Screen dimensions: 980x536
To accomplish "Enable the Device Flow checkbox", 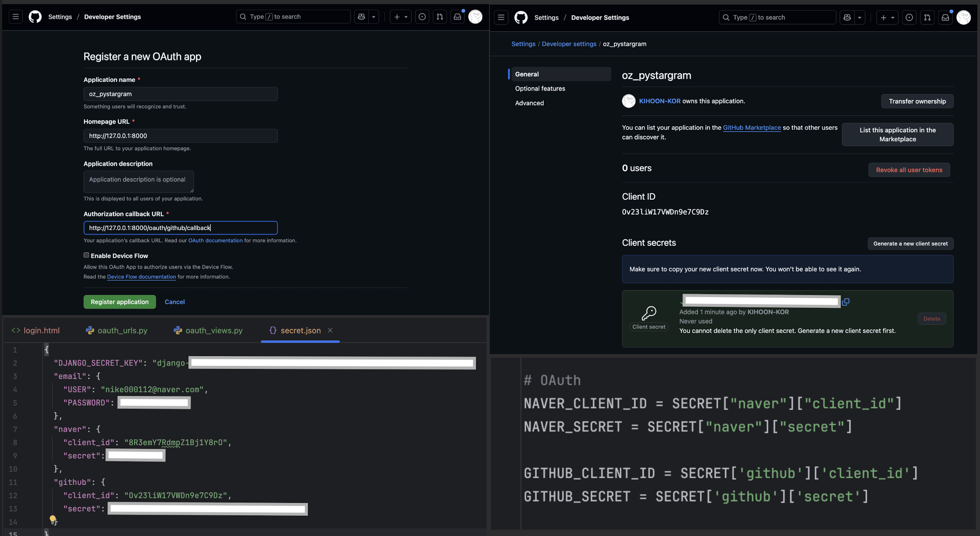I will pos(86,255).
